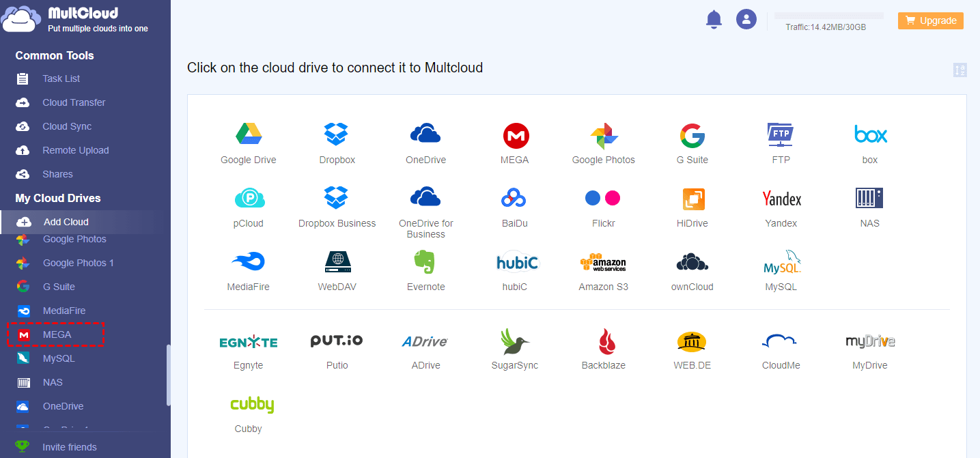The height and width of the screenshot is (458, 980).
Task: Add MEGA from the cloud grid
Action: pyautogui.click(x=516, y=136)
